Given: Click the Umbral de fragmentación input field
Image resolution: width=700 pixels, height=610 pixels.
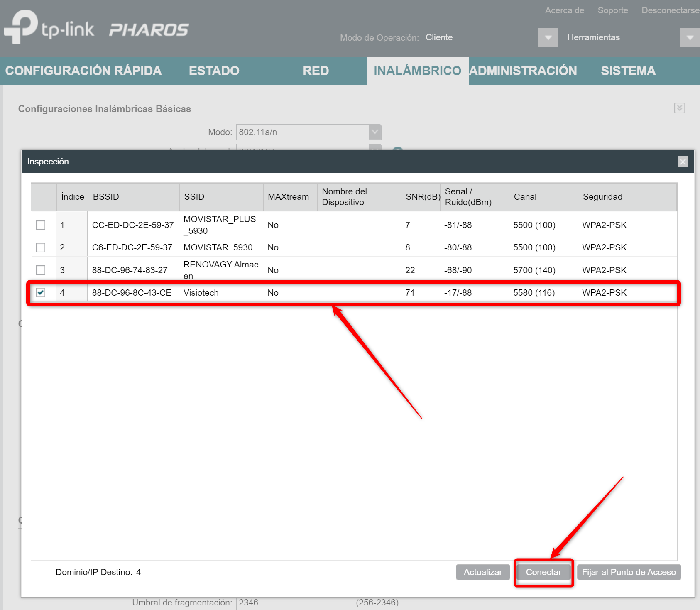Looking at the screenshot, I should click(x=294, y=603).
